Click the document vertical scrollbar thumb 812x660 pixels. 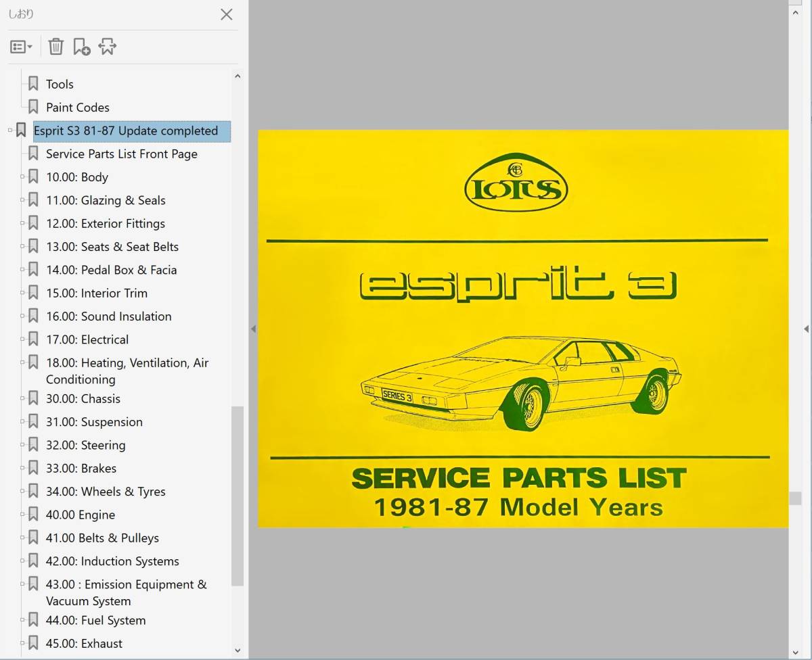coord(795,498)
